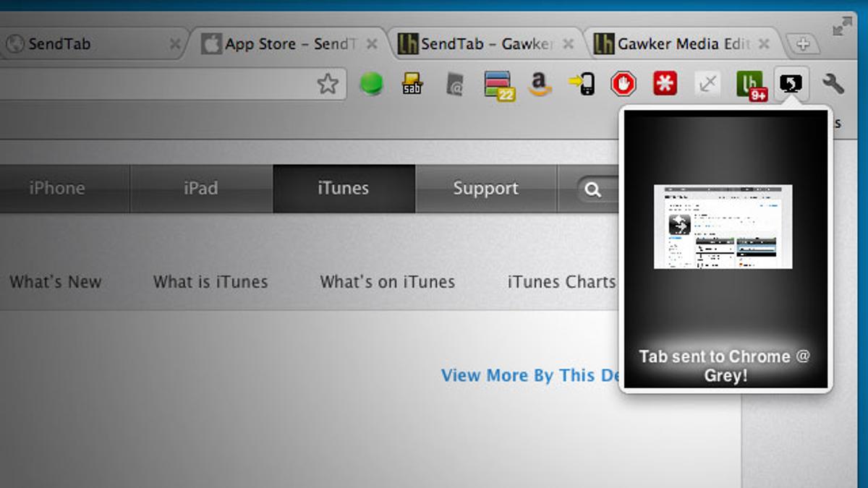Switch to the first SendTab tab
Viewport: 868px width, 488px height.
coord(94,44)
